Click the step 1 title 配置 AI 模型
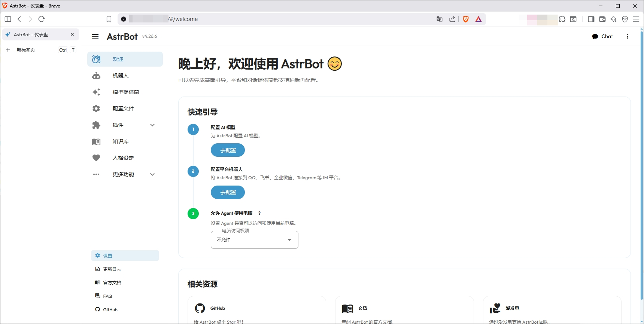 [223, 127]
